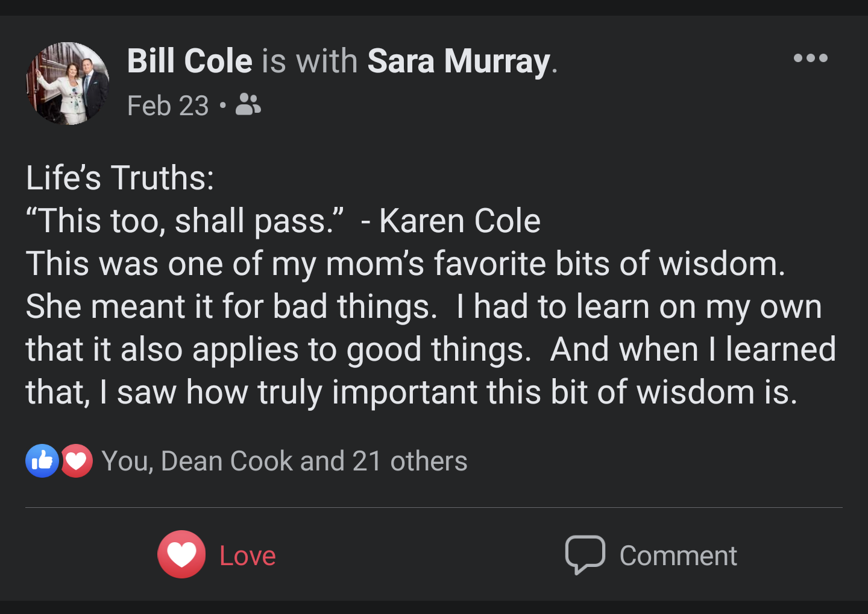868x614 pixels.
Task: Click the "She meant it for bad things" sentence
Action: [x=231, y=306]
